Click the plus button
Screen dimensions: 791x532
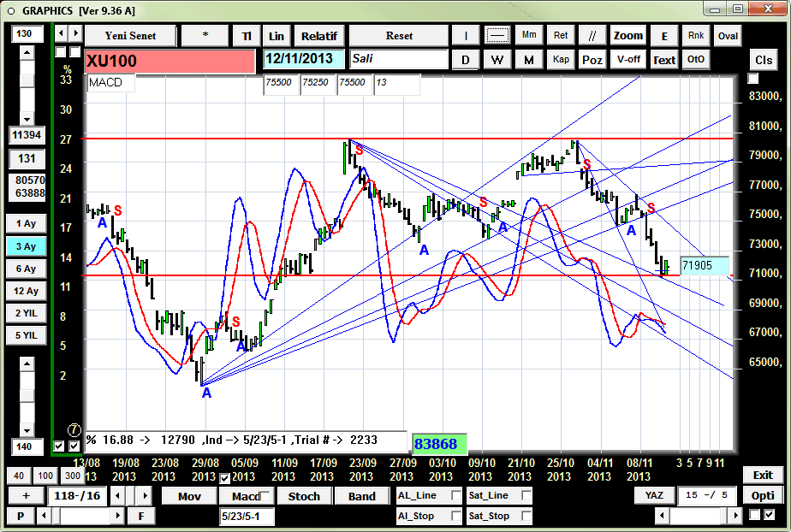(x=26, y=496)
